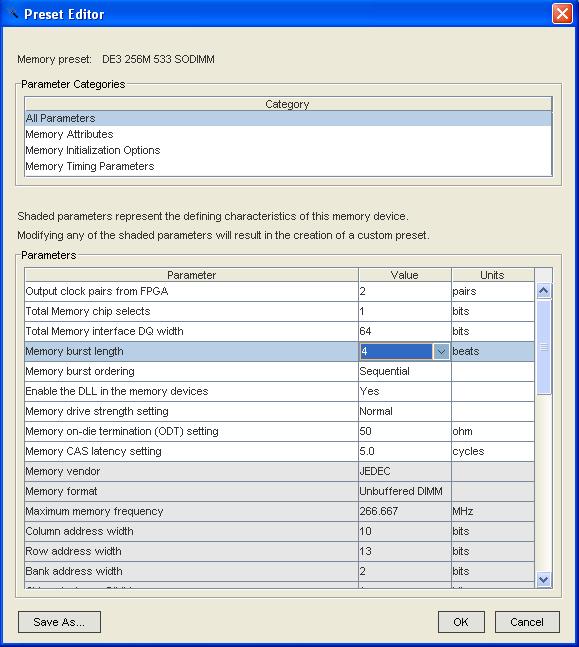The width and height of the screenshot is (579, 647).
Task: Click the Sequential burst ordering value
Action: 405,371
